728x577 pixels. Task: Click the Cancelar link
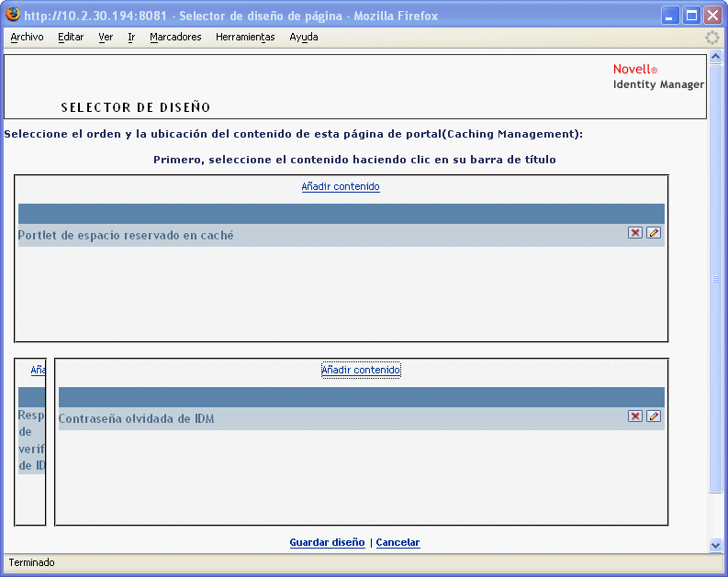coord(398,542)
